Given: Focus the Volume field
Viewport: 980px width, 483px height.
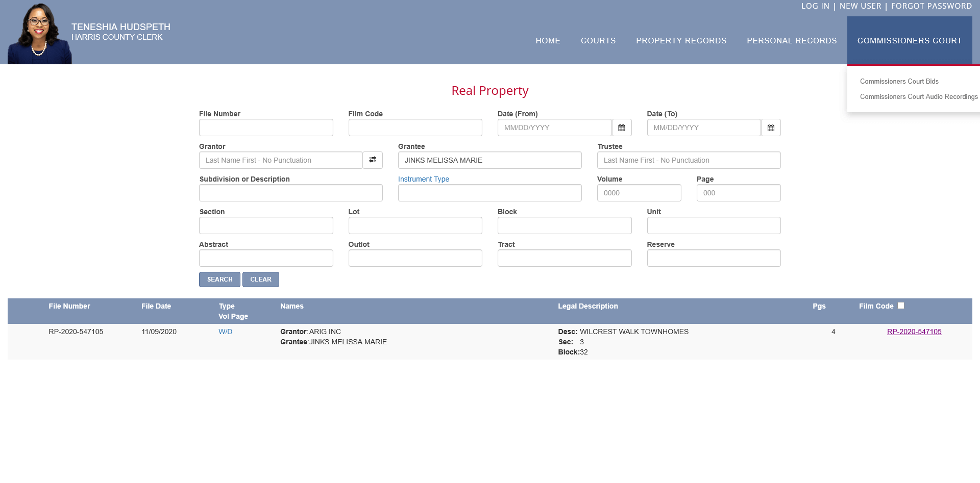Looking at the screenshot, I should [x=639, y=193].
